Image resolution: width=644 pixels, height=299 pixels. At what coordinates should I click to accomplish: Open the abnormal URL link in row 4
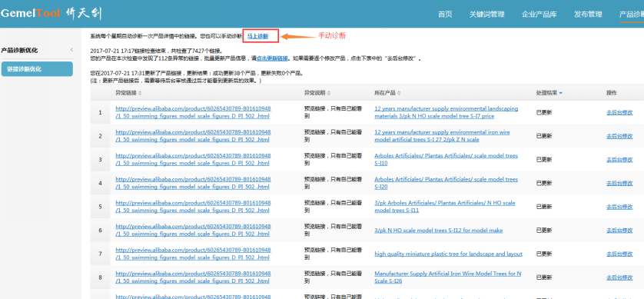(193, 183)
